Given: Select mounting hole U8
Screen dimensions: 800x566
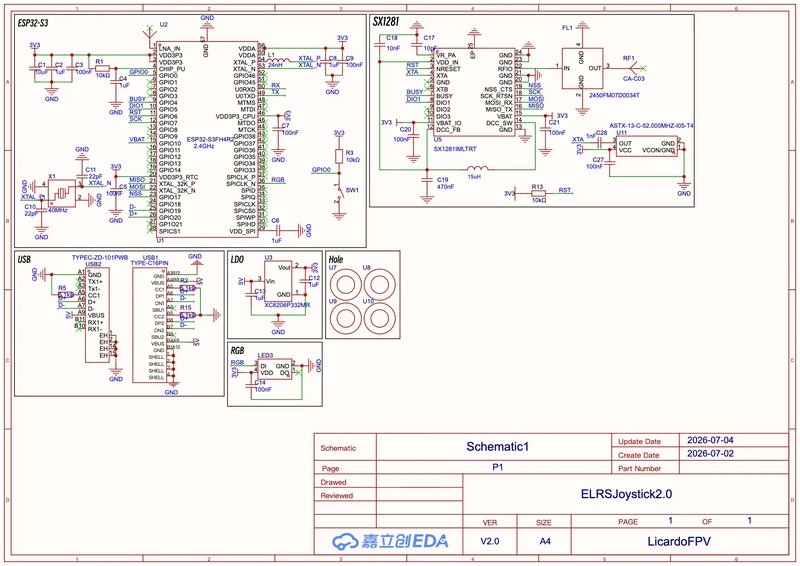Looking at the screenshot, I should (x=380, y=285).
